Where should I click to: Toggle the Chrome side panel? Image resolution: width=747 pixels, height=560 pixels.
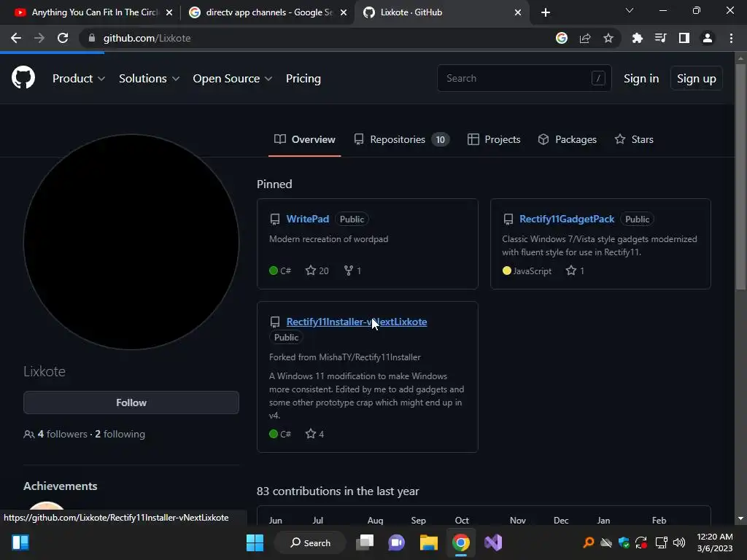pyautogui.click(x=684, y=38)
